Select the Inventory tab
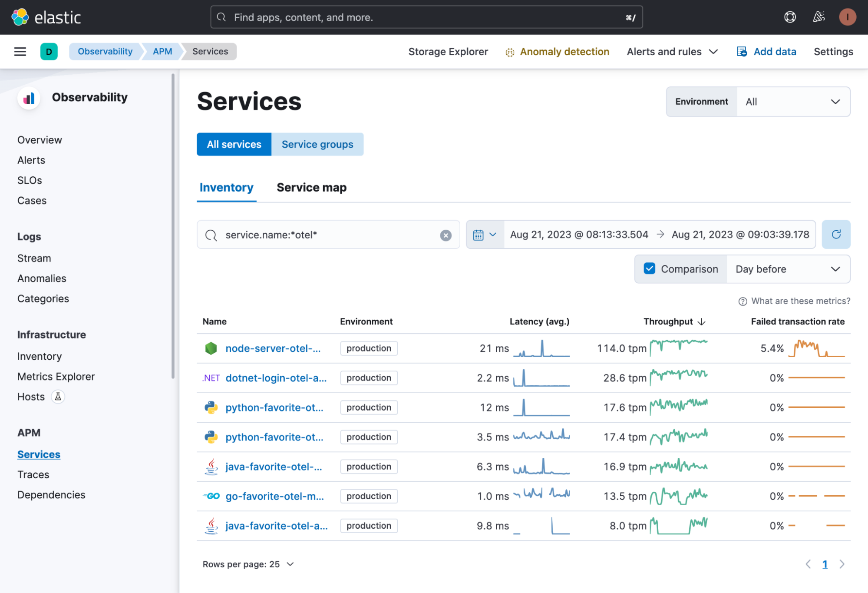The image size is (868, 593). pyautogui.click(x=226, y=187)
